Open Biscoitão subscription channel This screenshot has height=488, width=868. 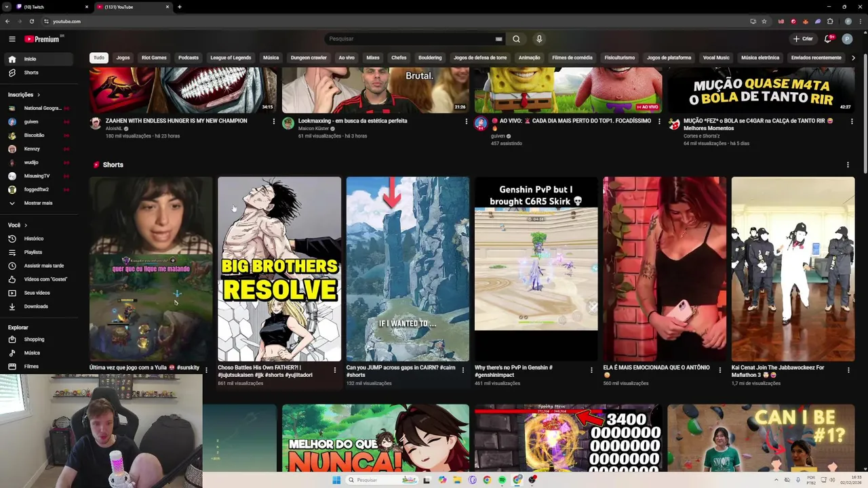pyautogui.click(x=37, y=135)
